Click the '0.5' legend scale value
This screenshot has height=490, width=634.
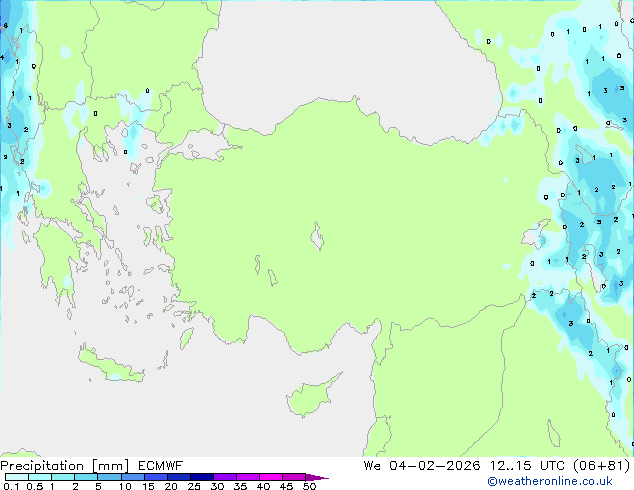[x=35, y=486]
